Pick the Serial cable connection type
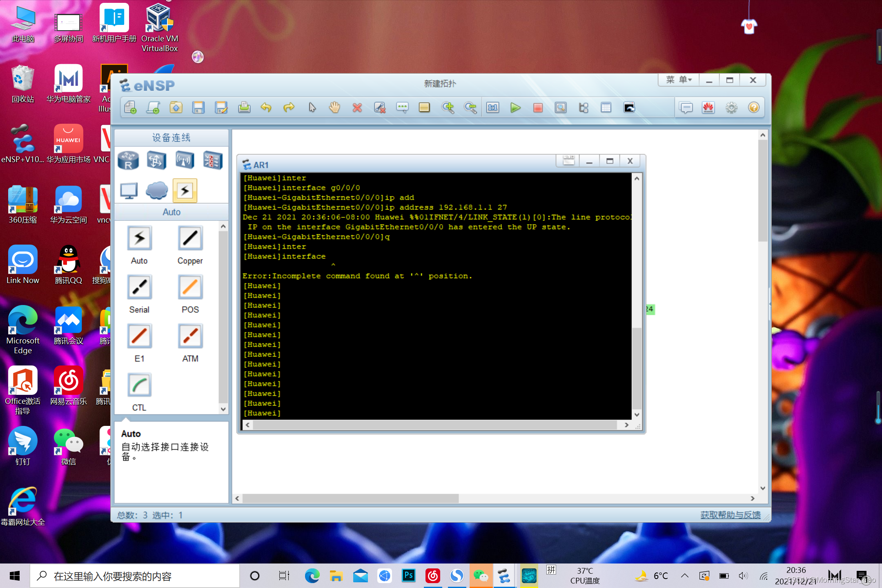Screen dimensions: 882x588 pyautogui.click(x=139, y=287)
